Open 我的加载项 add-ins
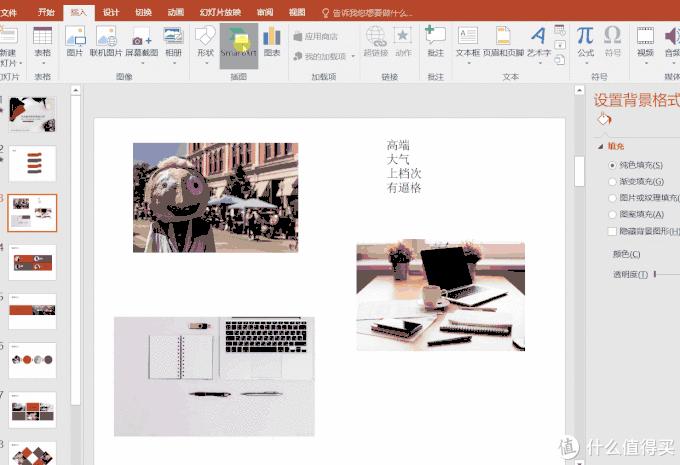The width and height of the screenshot is (680, 465). (320, 56)
